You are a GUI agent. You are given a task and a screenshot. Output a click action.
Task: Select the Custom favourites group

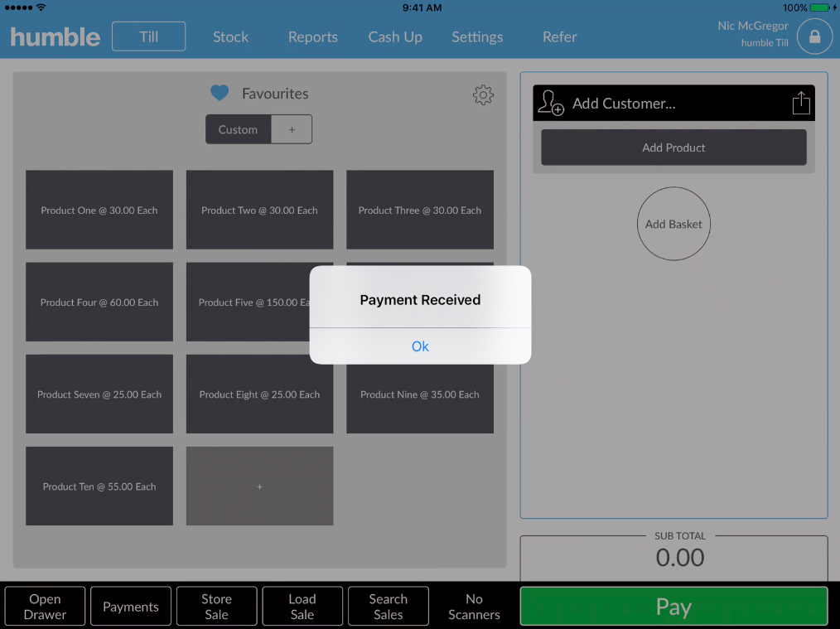[x=238, y=129]
